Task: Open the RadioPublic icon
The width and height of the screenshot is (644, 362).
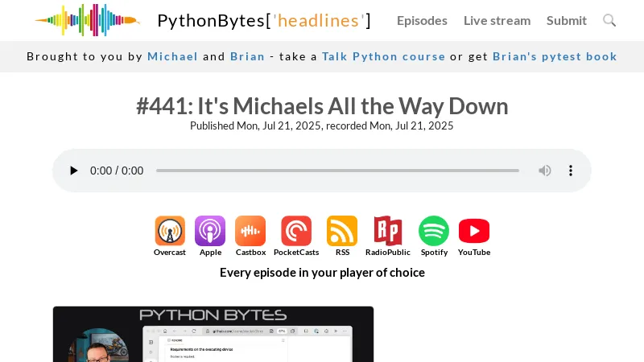Action: [x=388, y=231]
